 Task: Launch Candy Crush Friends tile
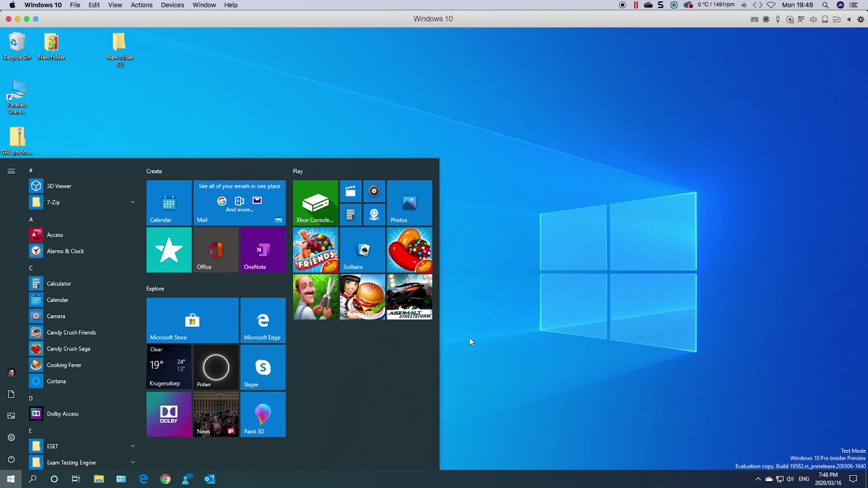(315, 250)
